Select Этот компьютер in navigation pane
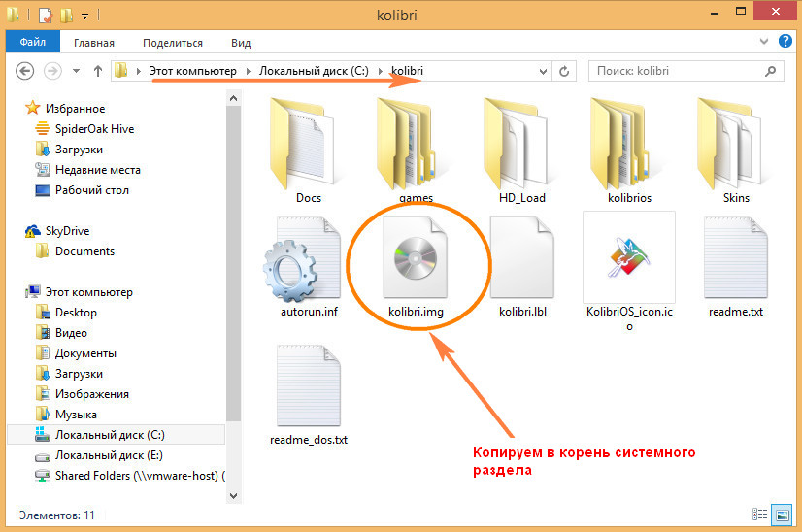 [88, 292]
